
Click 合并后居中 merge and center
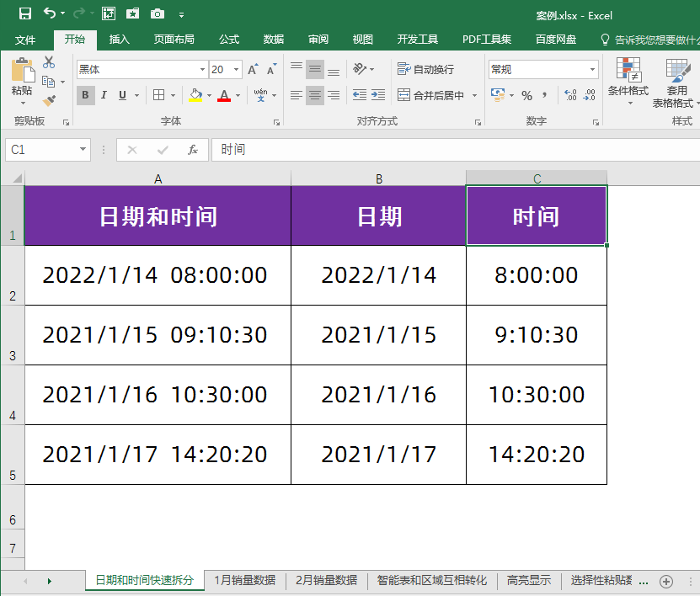pos(430,95)
